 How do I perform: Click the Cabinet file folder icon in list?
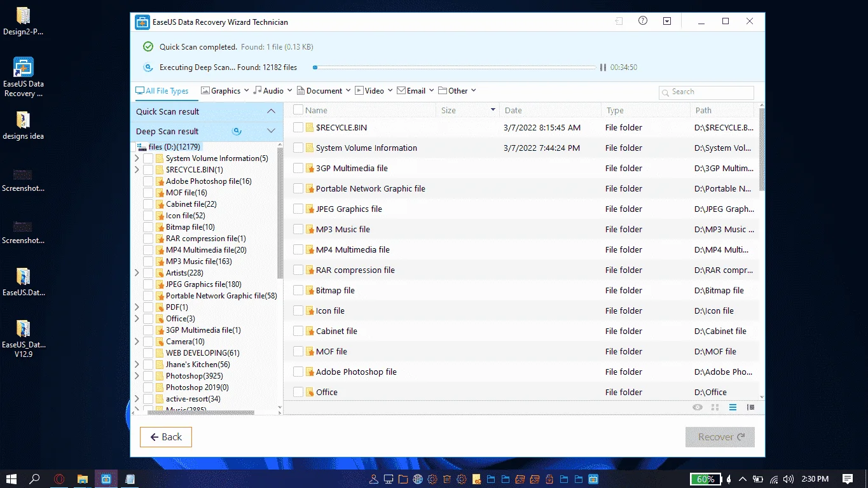[x=310, y=331]
